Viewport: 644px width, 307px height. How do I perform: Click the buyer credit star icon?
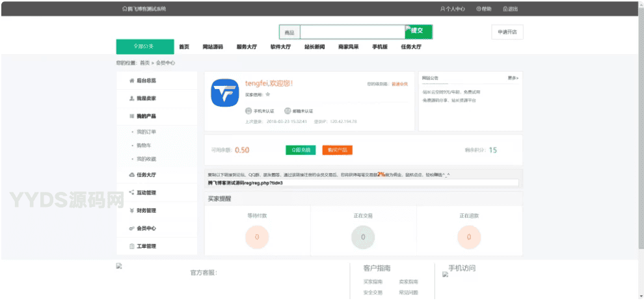click(x=268, y=94)
